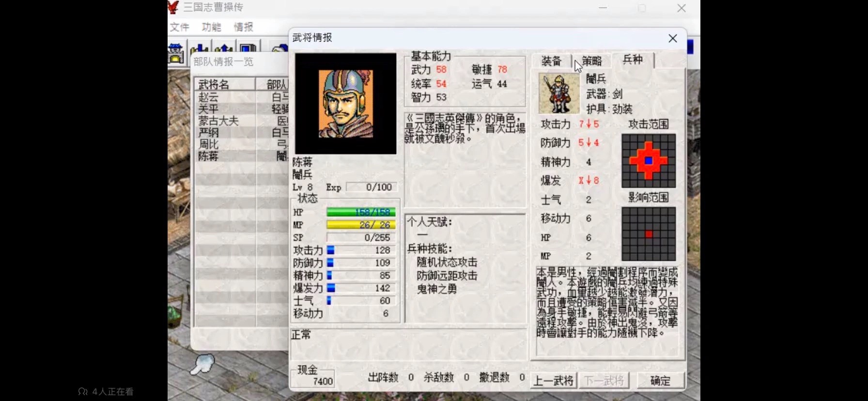Image resolution: width=868 pixels, height=401 pixels.
Task: Click the 攻击范围 grid diagram
Action: [649, 161]
